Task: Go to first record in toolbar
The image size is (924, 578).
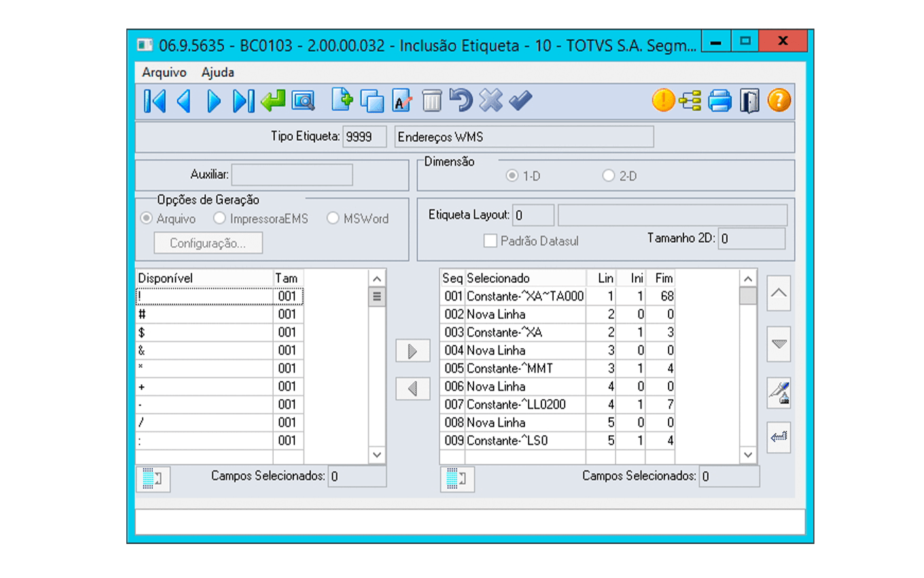Action: (154, 101)
